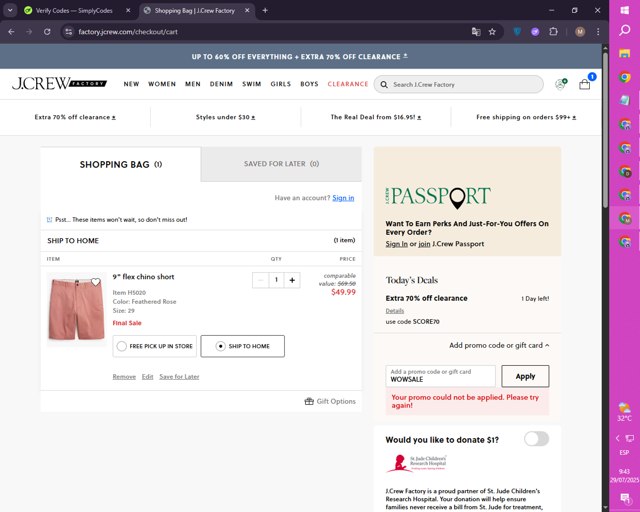Screen dimensions: 640x512
Task: Collapse Add promo code or gift card
Action: pyautogui.click(x=499, y=345)
